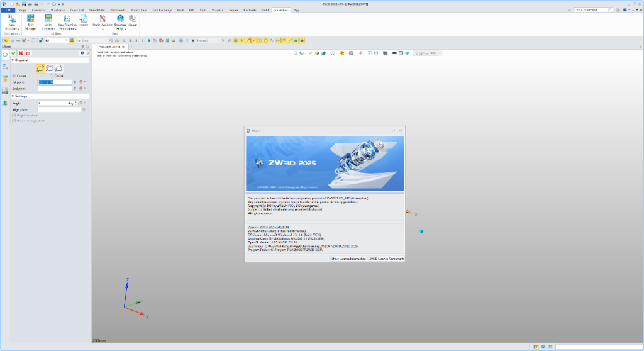Click the Save icon in quick access bar
Screen dimensions: 644x351
point(24,4)
